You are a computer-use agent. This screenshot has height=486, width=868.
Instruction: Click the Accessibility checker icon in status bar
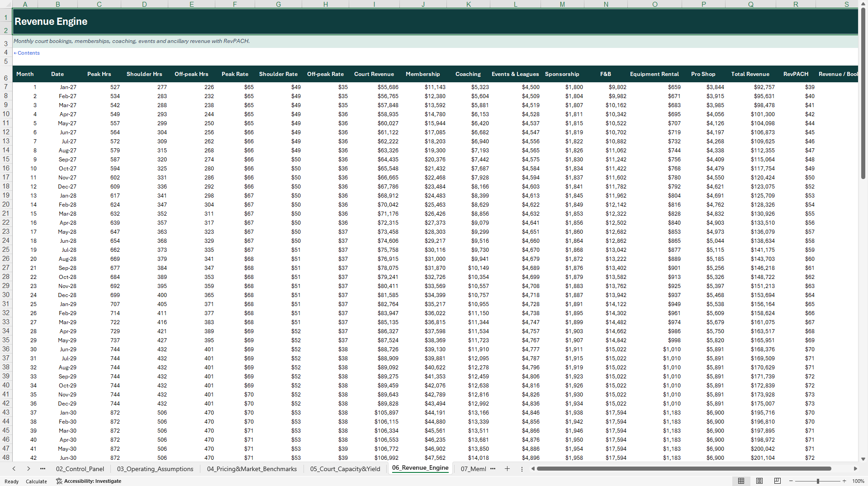coord(59,481)
